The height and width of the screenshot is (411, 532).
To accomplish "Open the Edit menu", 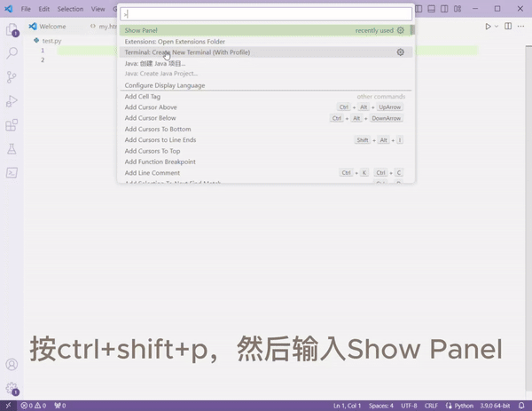I will 44,9.
